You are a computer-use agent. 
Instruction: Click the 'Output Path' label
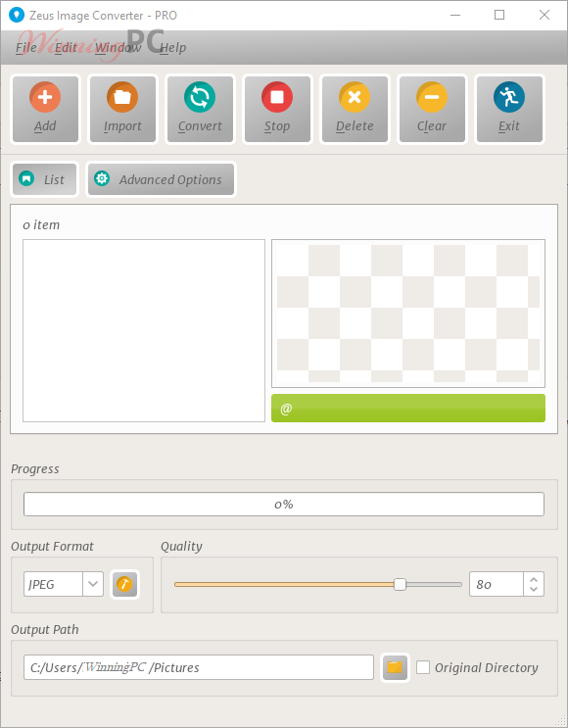click(45, 630)
